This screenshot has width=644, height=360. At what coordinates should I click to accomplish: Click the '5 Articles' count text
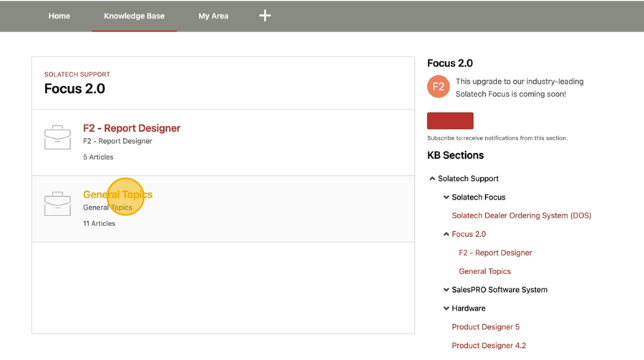tap(98, 157)
